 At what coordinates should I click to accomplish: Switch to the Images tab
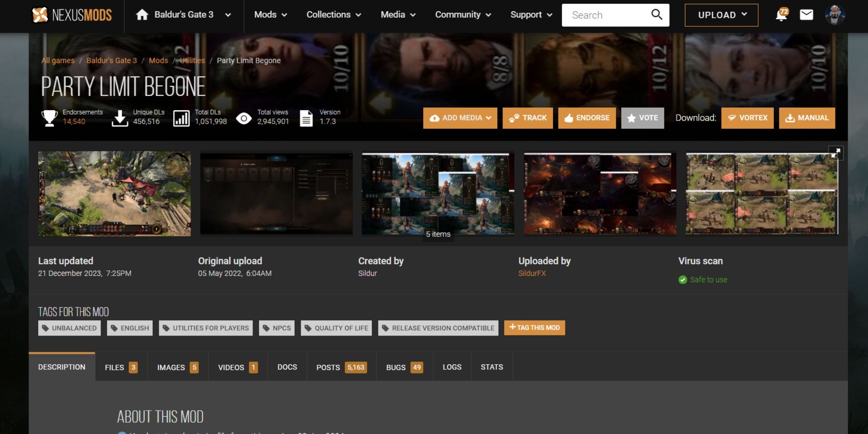click(x=178, y=367)
